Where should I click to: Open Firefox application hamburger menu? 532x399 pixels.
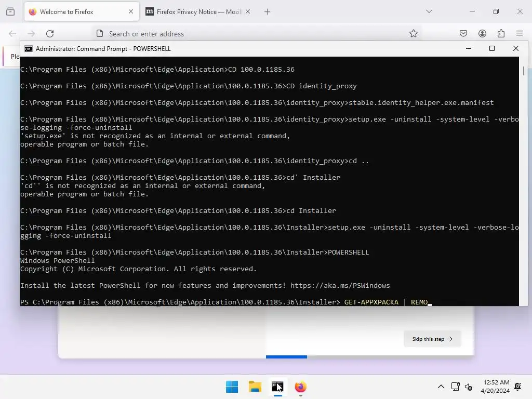point(520,34)
